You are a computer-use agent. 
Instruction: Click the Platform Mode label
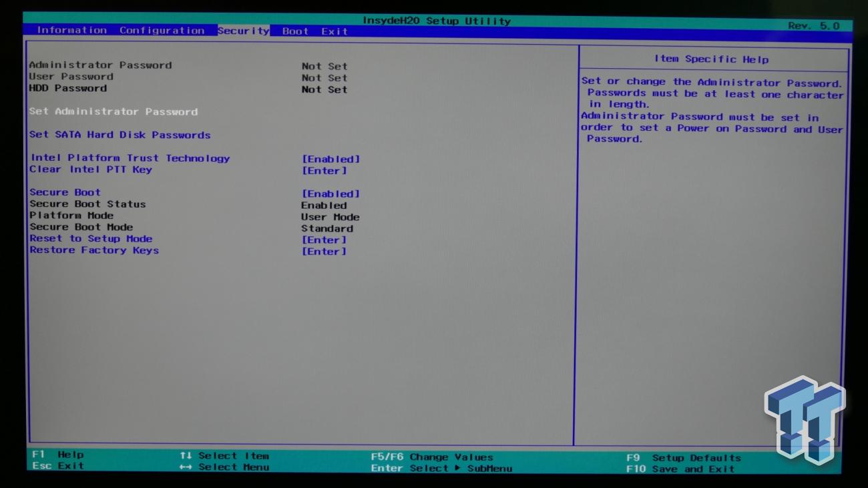point(71,216)
